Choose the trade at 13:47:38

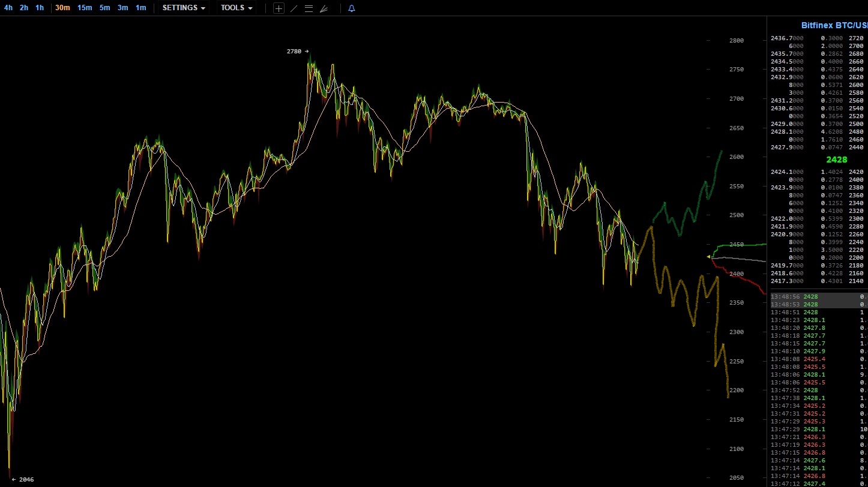tap(819, 398)
